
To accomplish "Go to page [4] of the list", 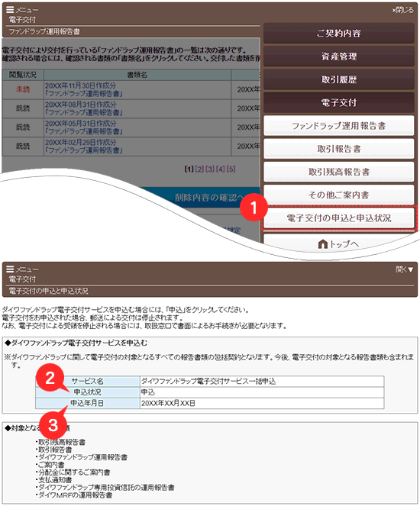I will click(221, 169).
